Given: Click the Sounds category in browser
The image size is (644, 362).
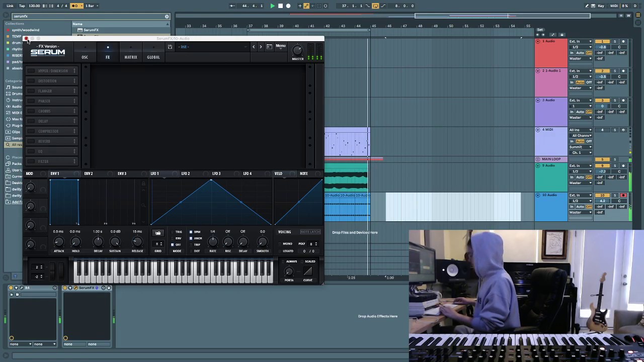Looking at the screenshot, I should click(17, 87).
